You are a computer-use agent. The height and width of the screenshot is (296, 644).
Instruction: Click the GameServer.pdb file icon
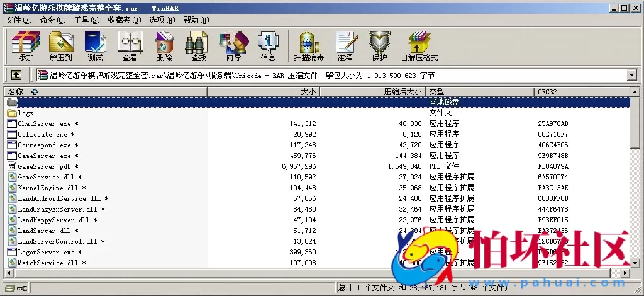(x=12, y=166)
